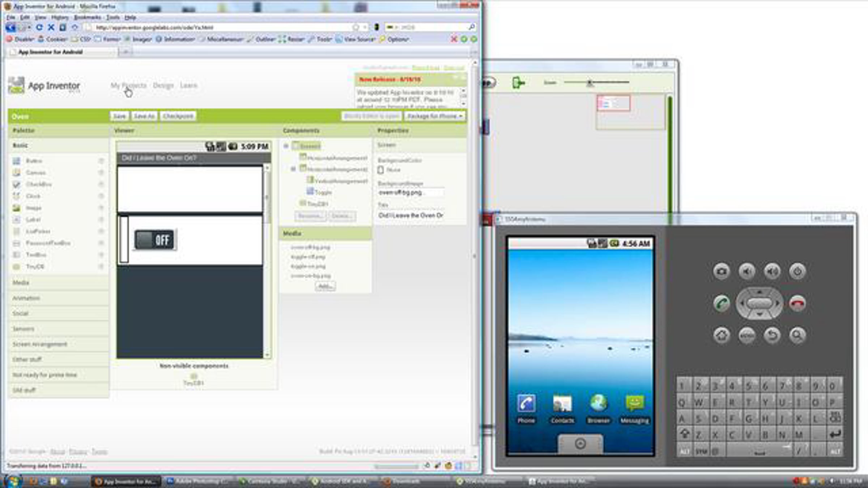Stop loading the page in Firefox

pos(51,27)
